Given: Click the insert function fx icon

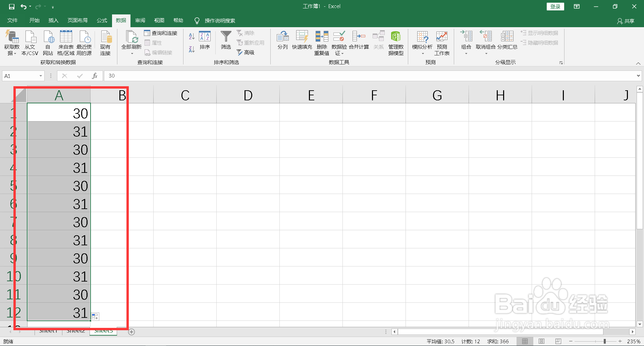Looking at the screenshot, I should [95, 76].
